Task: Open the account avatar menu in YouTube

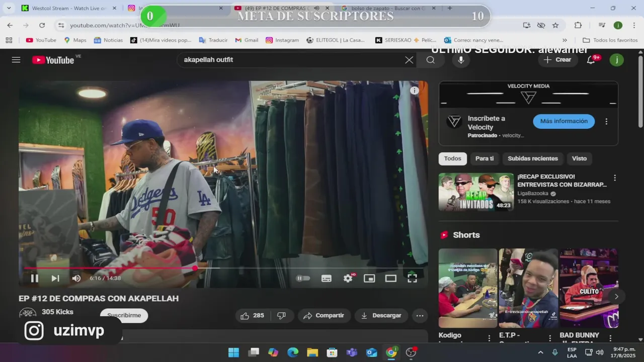Action: pos(617,60)
